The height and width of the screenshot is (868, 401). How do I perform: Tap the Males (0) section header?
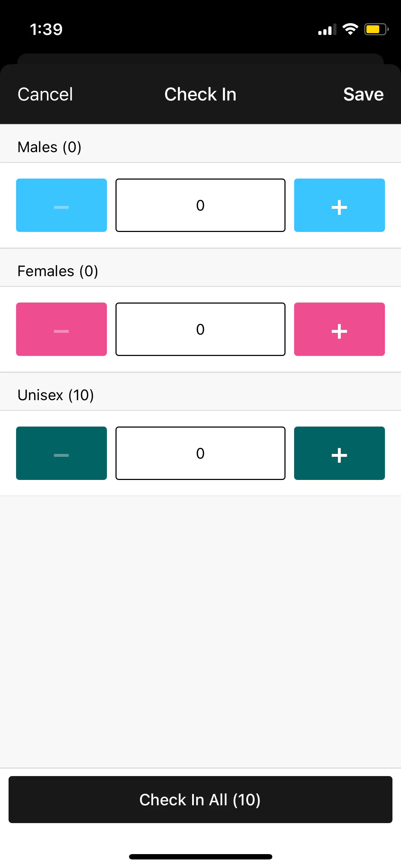[x=50, y=147]
